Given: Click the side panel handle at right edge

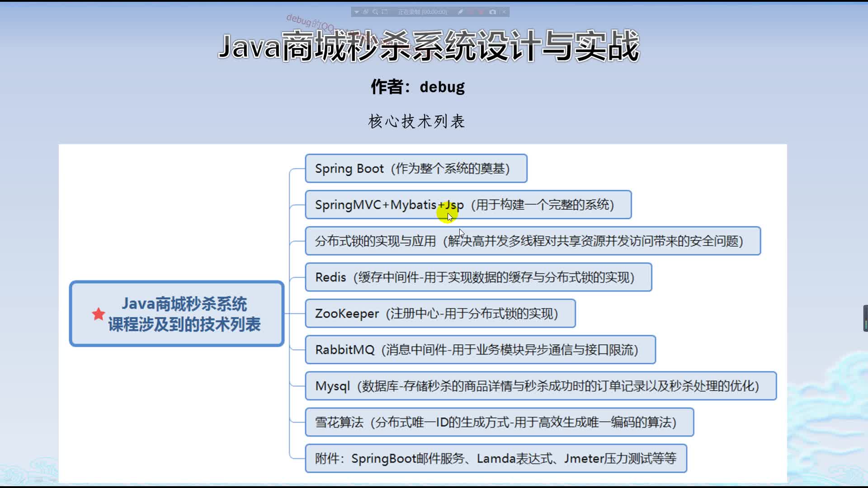Looking at the screenshot, I should (x=865, y=318).
